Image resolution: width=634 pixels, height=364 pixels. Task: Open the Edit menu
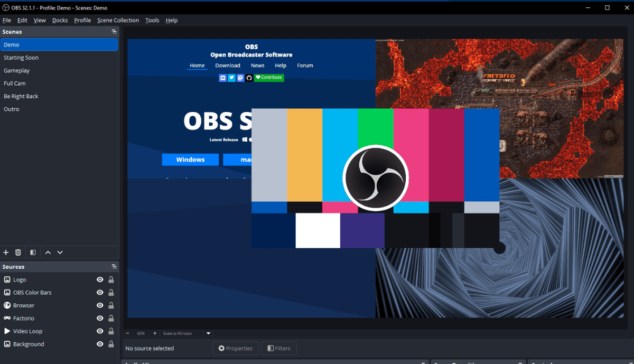(x=22, y=20)
